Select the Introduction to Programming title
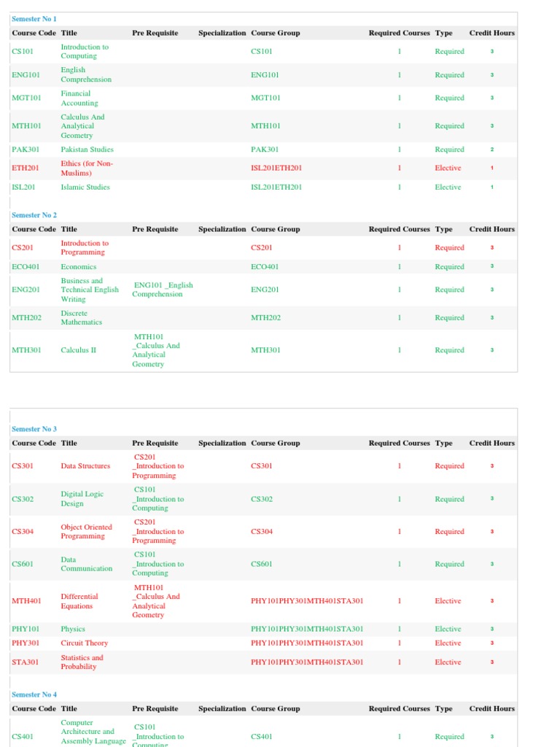 (x=85, y=248)
